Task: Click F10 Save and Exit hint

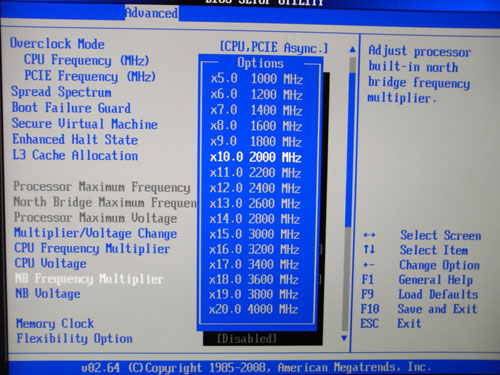Action: tap(419, 309)
